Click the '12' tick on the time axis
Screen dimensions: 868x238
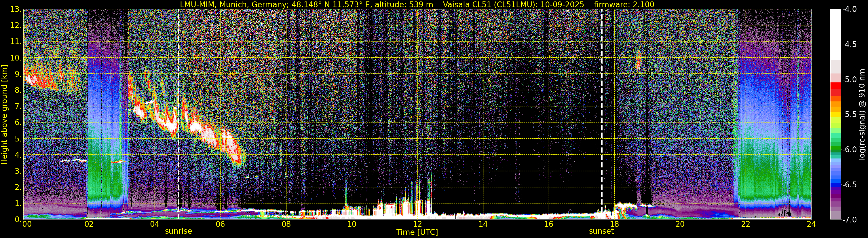(417, 224)
